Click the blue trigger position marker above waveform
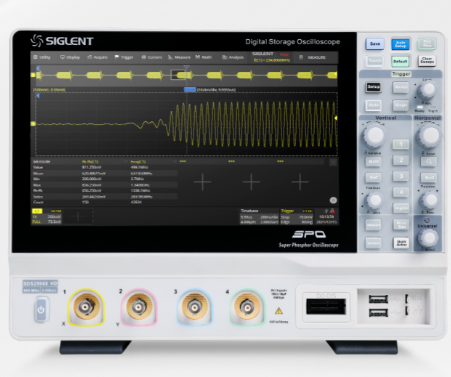The height and width of the screenshot is (377, 451). (187, 67)
